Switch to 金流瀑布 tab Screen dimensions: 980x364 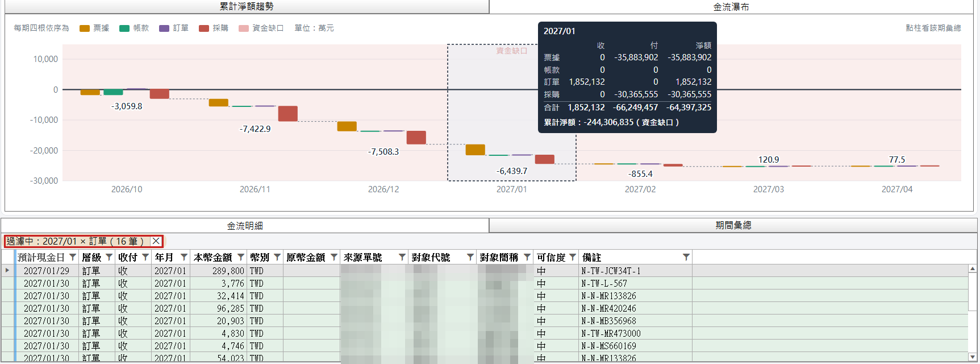pyautogui.click(x=731, y=7)
